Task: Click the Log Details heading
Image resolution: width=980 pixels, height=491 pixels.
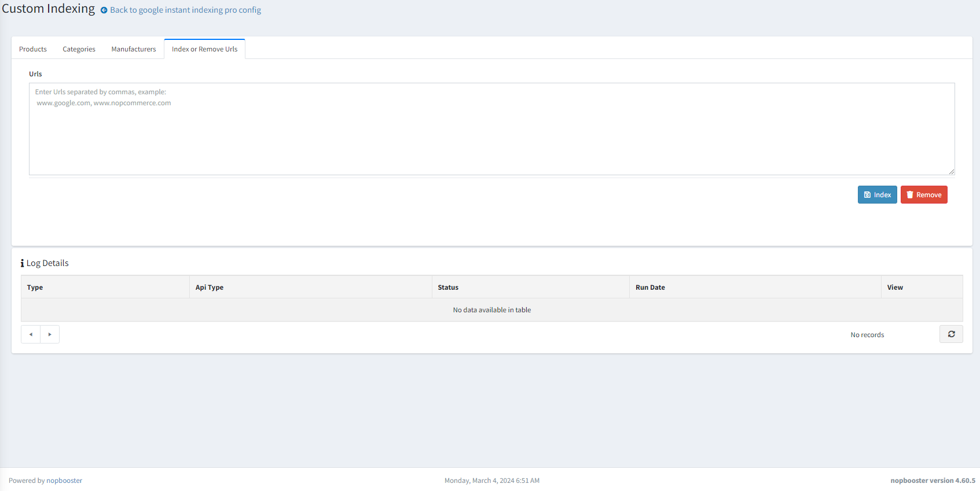Action: pos(47,263)
